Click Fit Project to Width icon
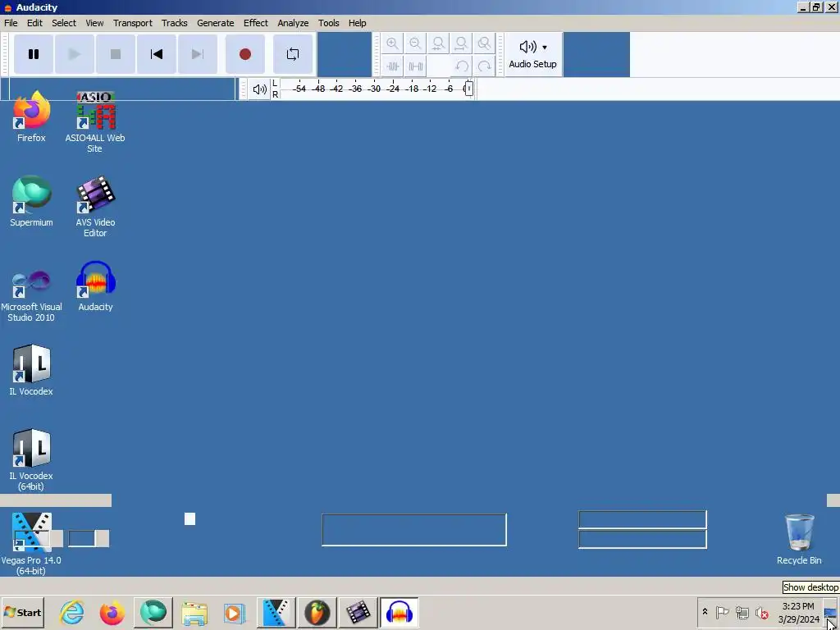This screenshot has width=840, height=630. click(461, 43)
